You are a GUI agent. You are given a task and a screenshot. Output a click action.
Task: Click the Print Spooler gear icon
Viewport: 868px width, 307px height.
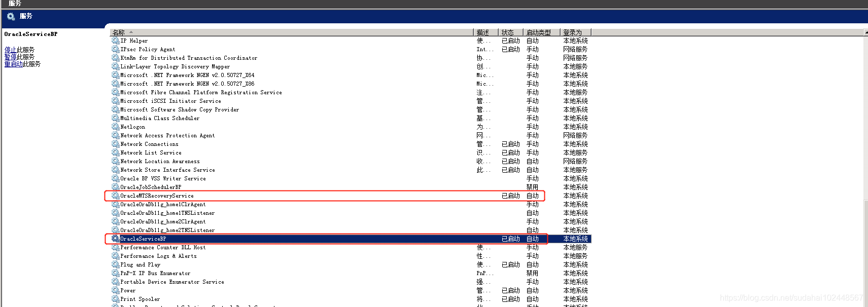[x=116, y=299]
